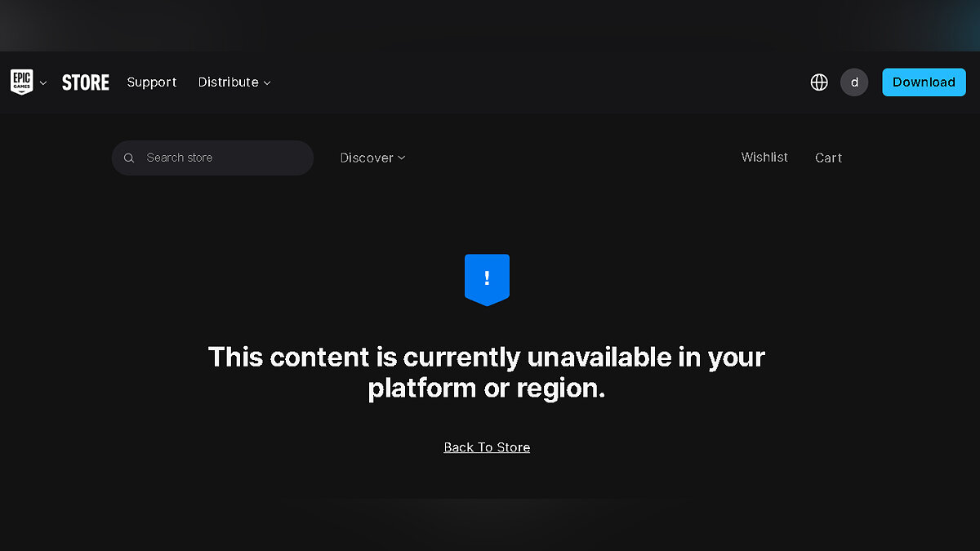Screen dimensions: 980x551
Task: Select the "currently unavailable" error heading
Action: click(x=486, y=372)
